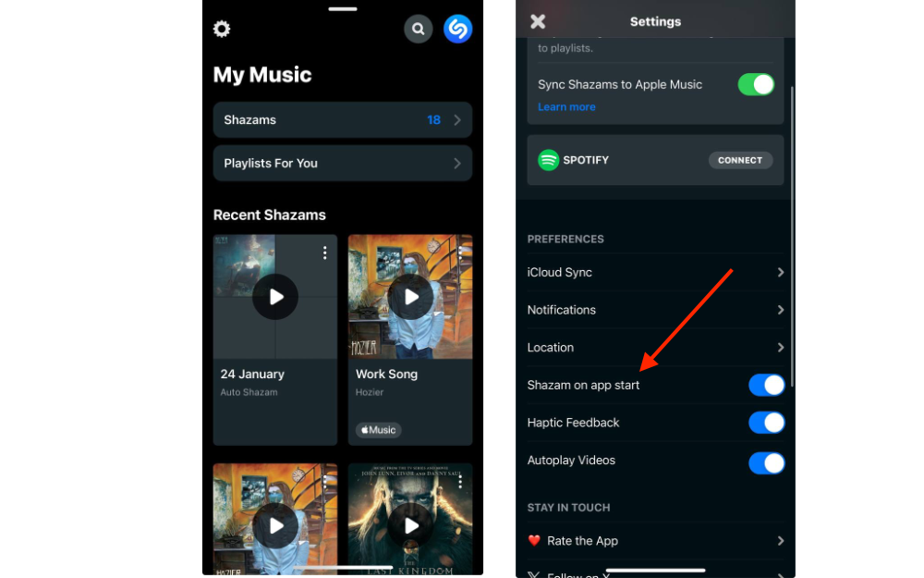This screenshot has height=578, width=924.
Task: Open the 24 January album thumbnail
Action: tap(275, 297)
